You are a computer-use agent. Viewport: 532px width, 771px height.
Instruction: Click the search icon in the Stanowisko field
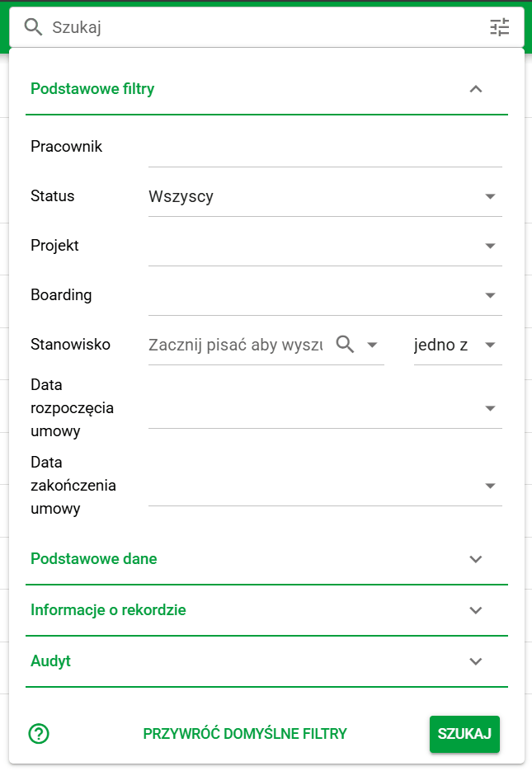pos(346,344)
